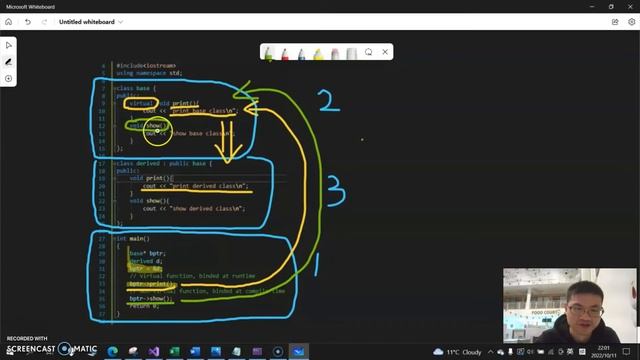Toggle the ruler tool
640x360 pixels.
(351, 53)
